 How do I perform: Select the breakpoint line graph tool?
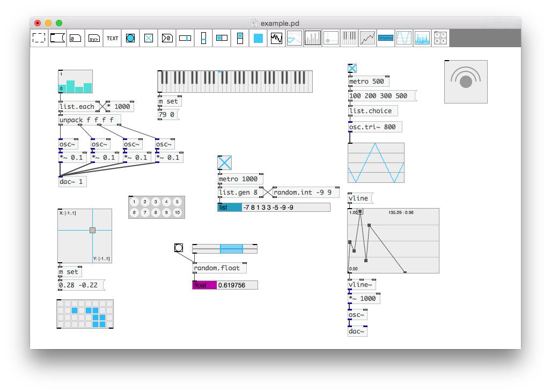click(x=368, y=38)
